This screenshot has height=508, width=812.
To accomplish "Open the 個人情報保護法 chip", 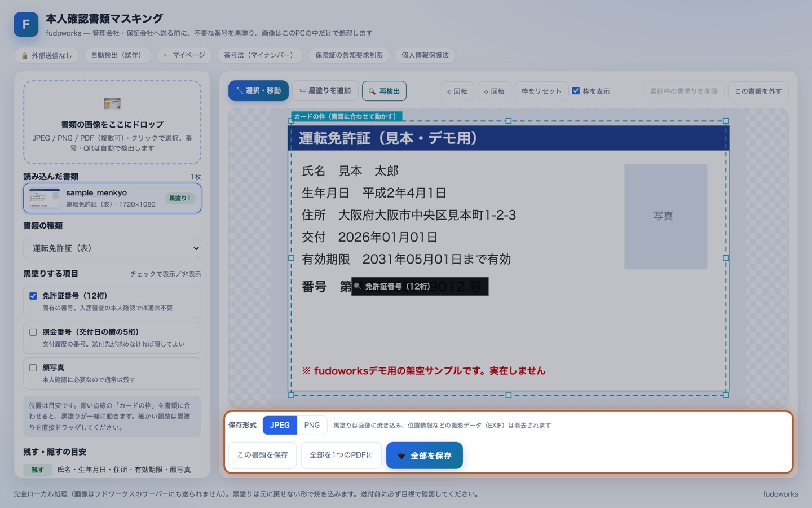I will [425, 55].
